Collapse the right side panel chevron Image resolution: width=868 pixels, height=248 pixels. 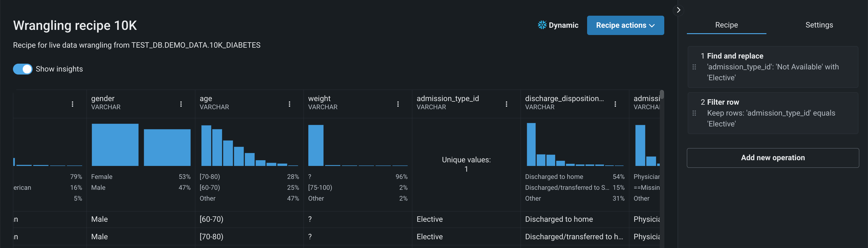(x=679, y=10)
